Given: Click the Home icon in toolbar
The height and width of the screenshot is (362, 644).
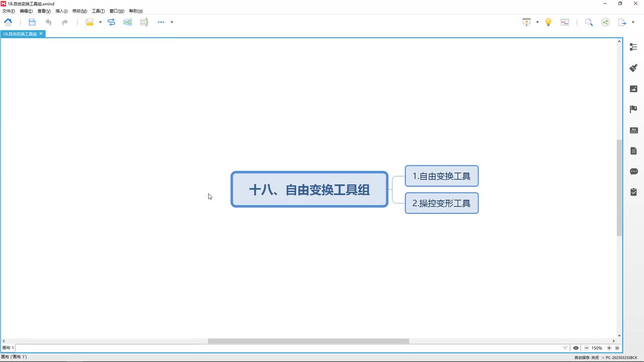Looking at the screenshot, I should click(x=8, y=22).
